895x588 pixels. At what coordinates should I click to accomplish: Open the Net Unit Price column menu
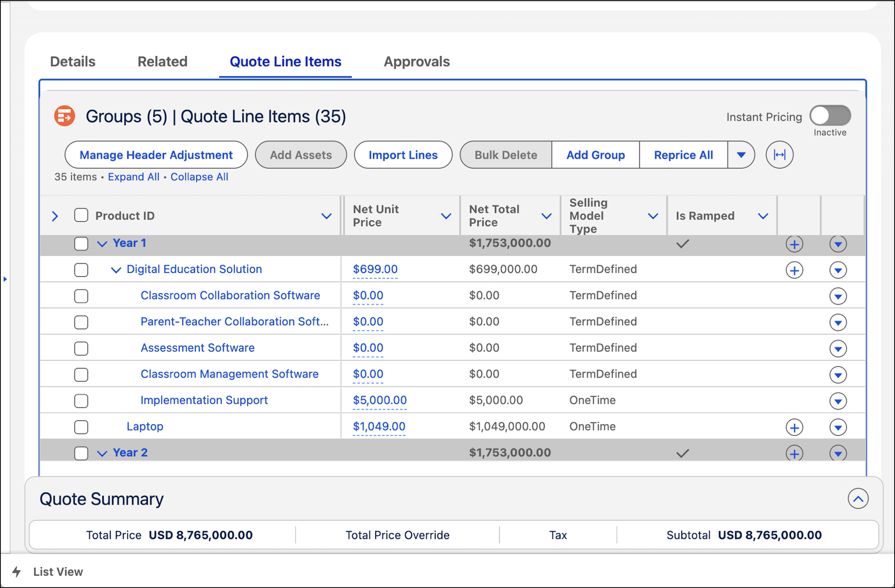pyautogui.click(x=446, y=216)
